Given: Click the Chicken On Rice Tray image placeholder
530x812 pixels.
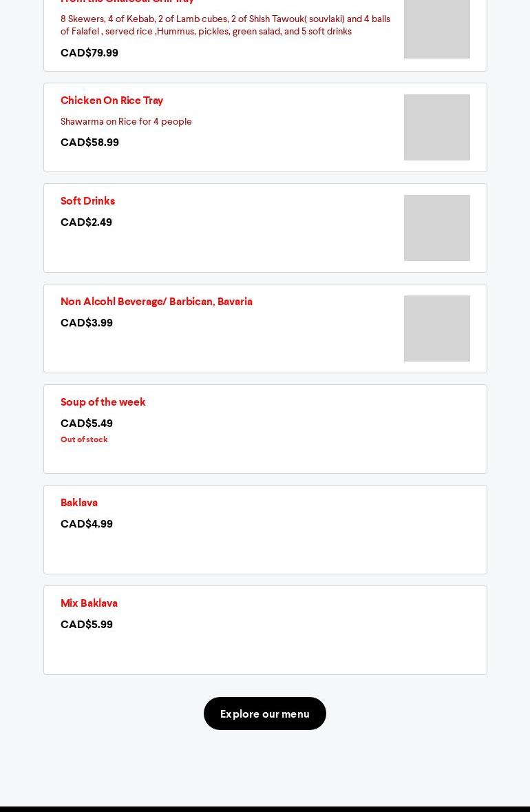Looking at the screenshot, I should coord(436,127).
